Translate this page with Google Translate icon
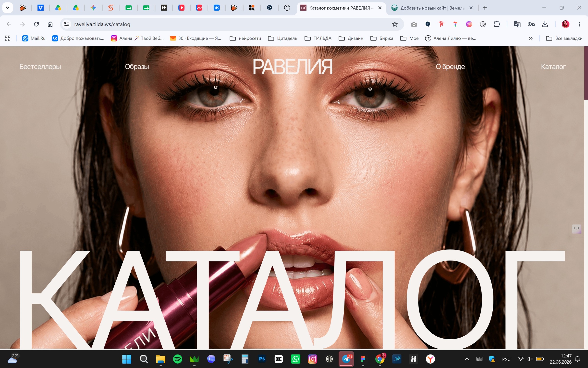The image size is (588, 368). point(517,24)
